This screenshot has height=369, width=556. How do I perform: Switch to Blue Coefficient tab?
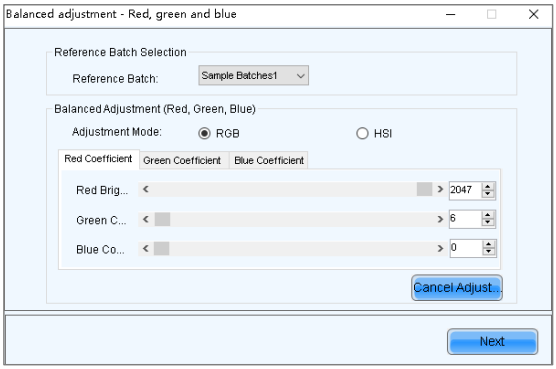(269, 161)
